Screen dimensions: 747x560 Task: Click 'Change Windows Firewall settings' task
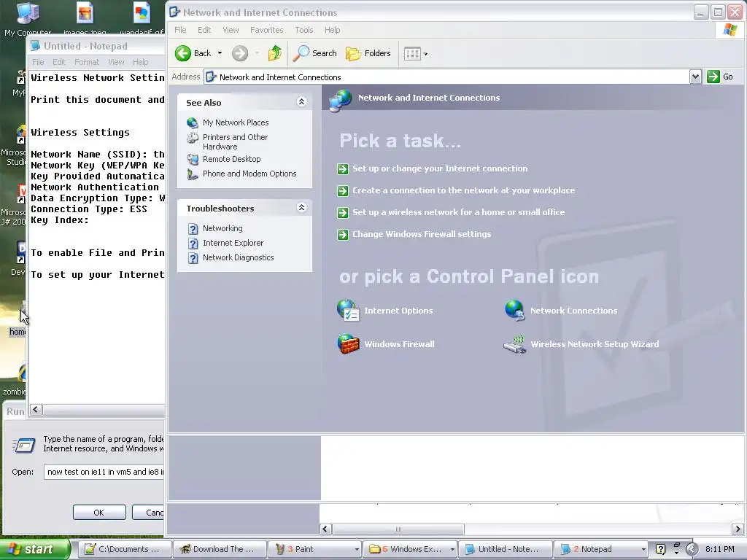point(422,234)
